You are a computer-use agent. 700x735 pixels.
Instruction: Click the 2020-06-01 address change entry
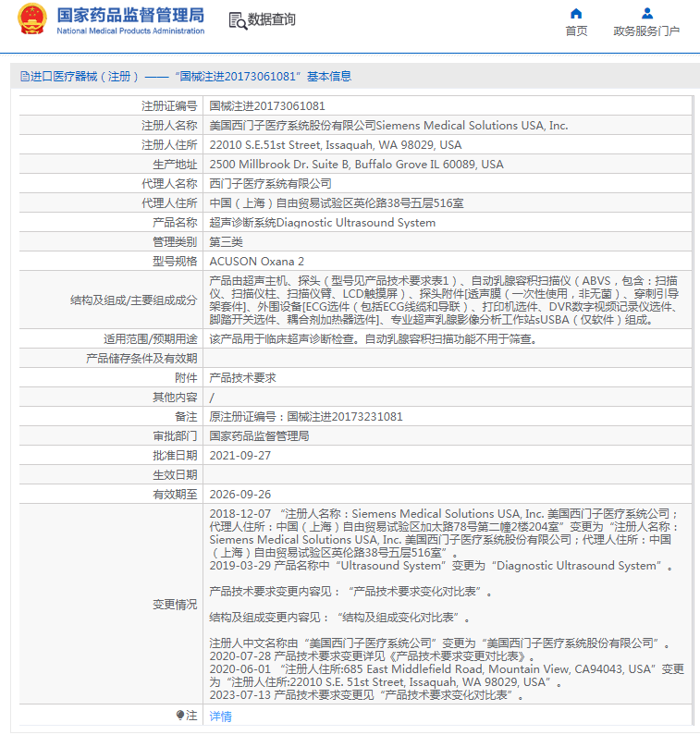click(447, 676)
